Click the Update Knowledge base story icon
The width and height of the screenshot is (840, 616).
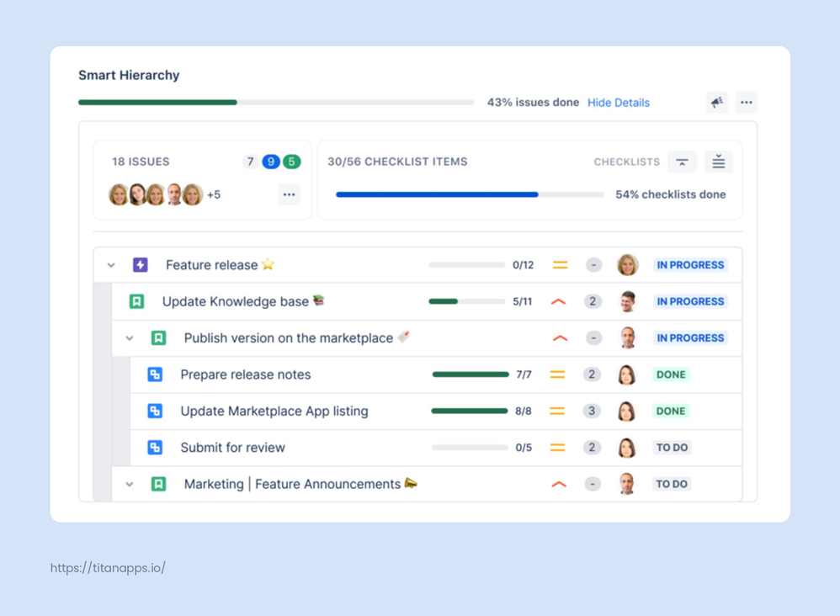(x=136, y=301)
